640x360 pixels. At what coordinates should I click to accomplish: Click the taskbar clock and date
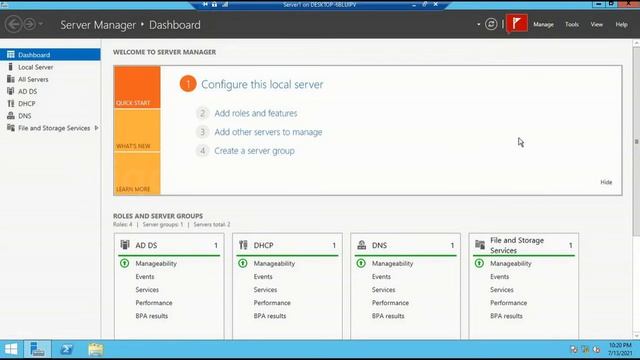[620, 349]
